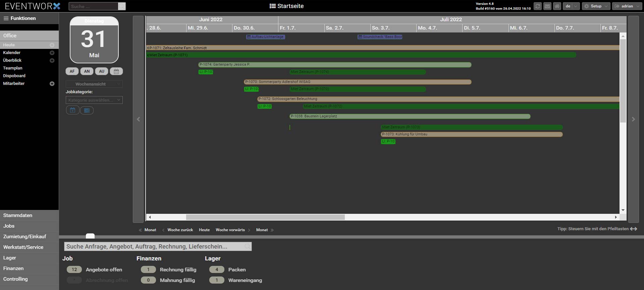The image size is (644, 290).
Task: Click 'Woche zurück' navigation link
Action: [x=180, y=230]
